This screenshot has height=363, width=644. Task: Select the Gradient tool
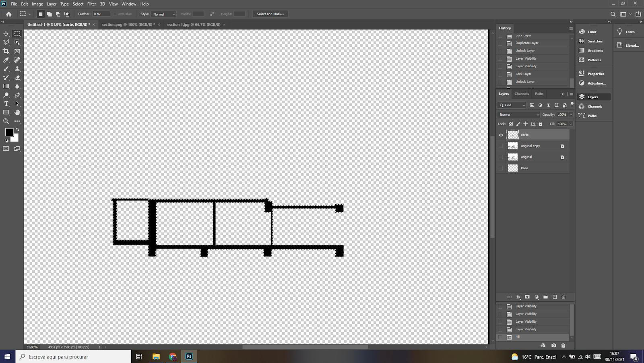click(6, 86)
